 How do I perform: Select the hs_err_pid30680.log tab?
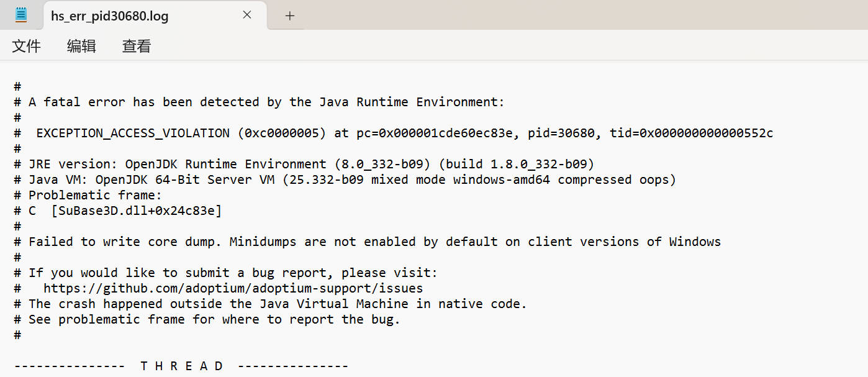pyautogui.click(x=155, y=16)
